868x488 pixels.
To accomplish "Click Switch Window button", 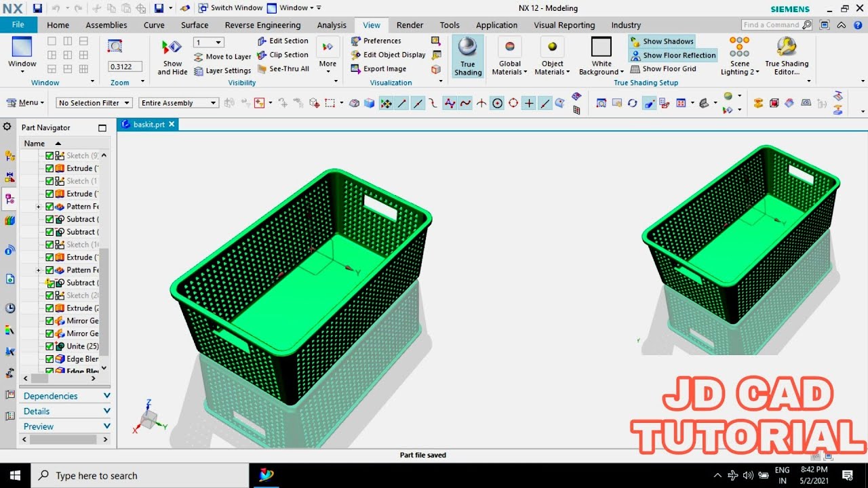I will click(x=230, y=8).
